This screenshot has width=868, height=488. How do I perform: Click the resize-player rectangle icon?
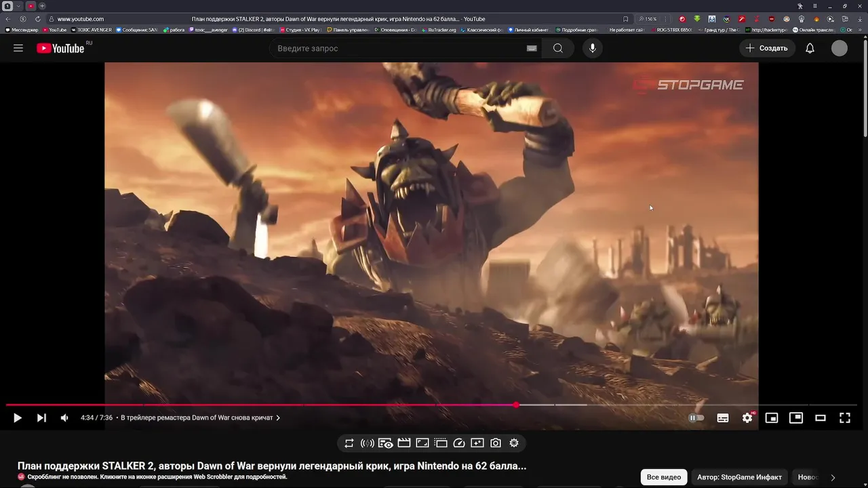(x=422, y=443)
